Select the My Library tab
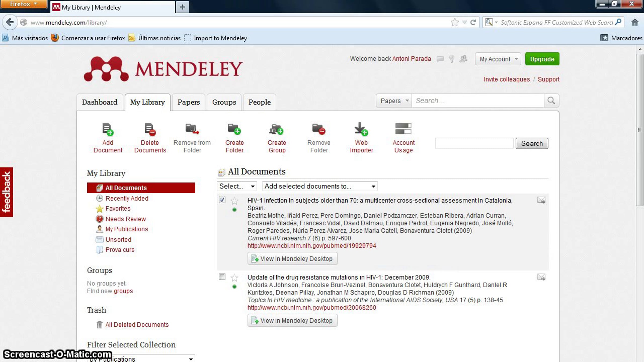644x362 pixels. click(148, 102)
